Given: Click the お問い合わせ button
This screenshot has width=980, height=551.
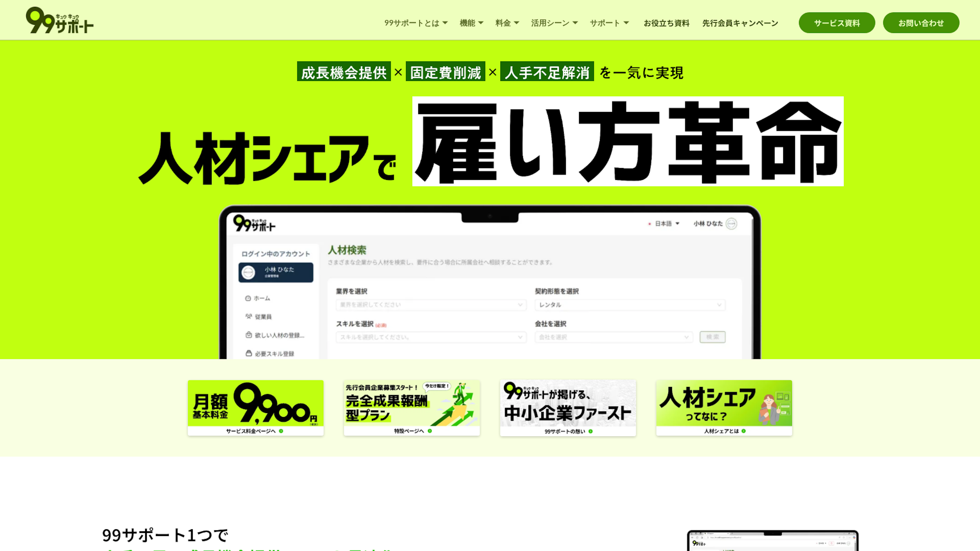Looking at the screenshot, I should (x=921, y=23).
